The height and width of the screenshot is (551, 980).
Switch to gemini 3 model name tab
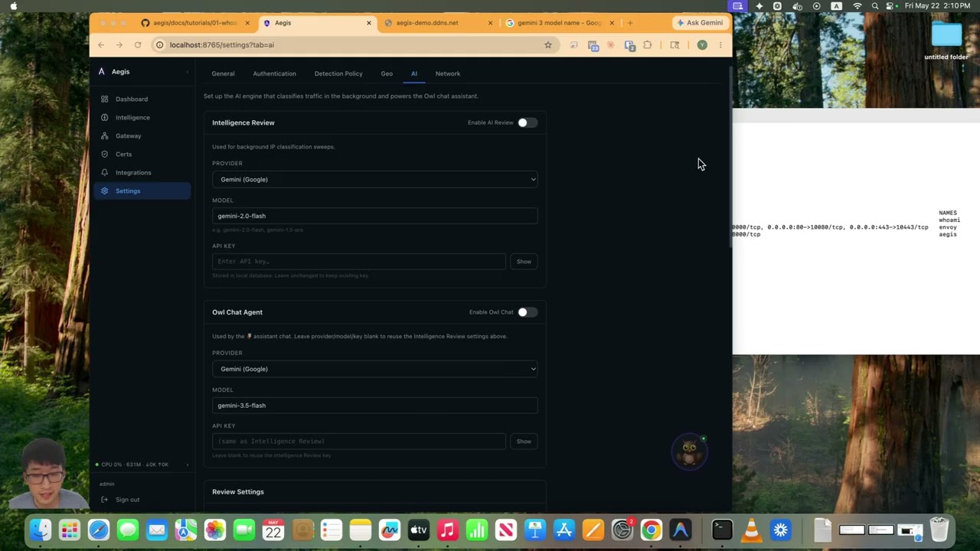click(559, 23)
